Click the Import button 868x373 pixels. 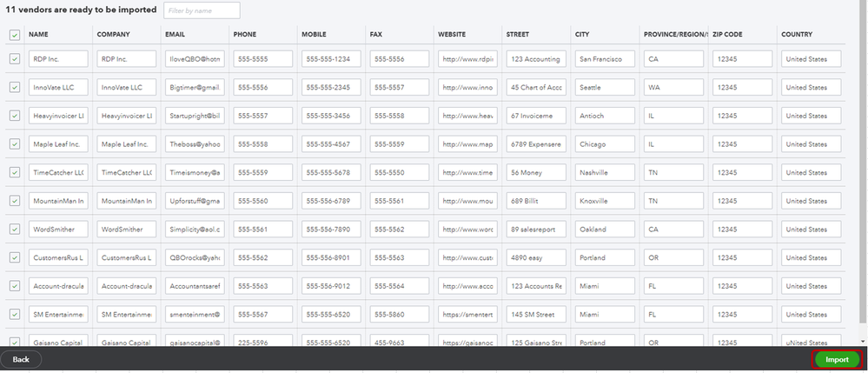pyautogui.click(x=837, y=360)
